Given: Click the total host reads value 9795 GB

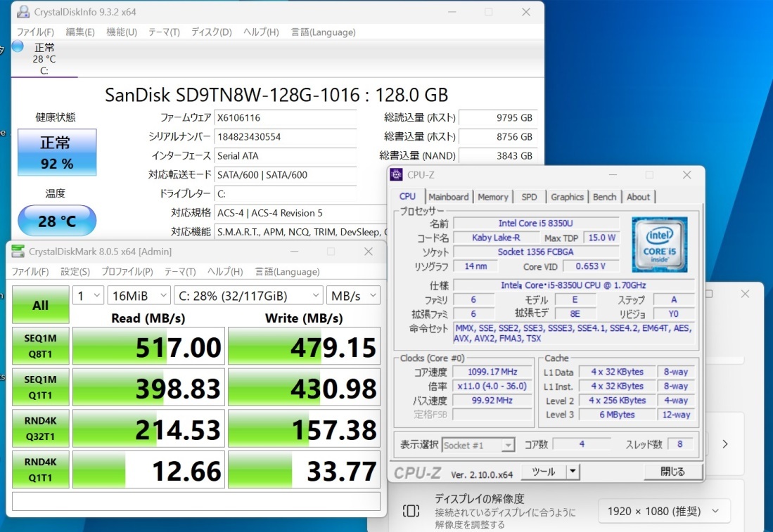Looking at the screenshot, I should click(x=498, y=118).
